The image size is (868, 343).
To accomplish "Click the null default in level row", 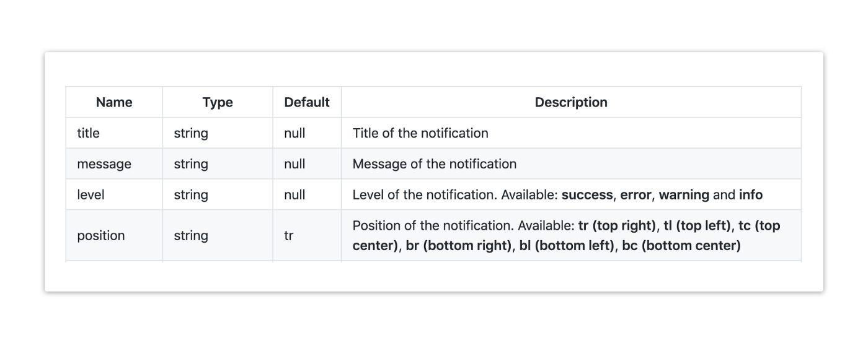I will coord(294,195).
